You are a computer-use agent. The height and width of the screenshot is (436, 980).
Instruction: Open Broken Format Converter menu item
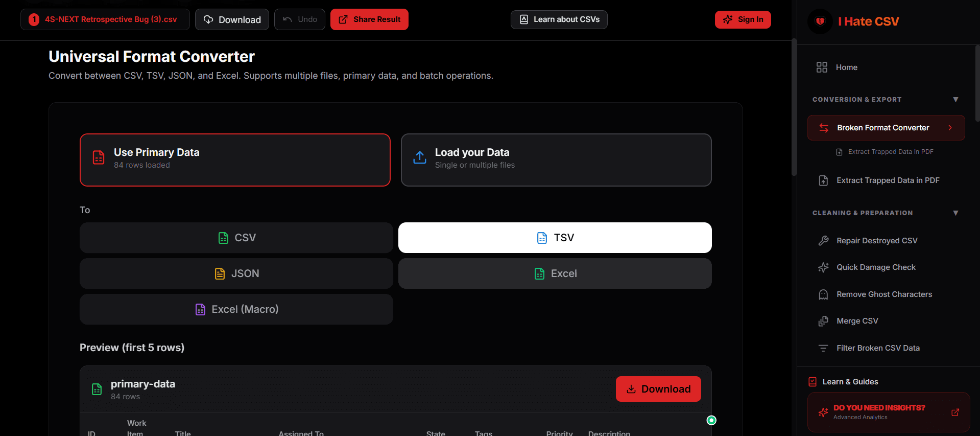click(x=886, y=128)
